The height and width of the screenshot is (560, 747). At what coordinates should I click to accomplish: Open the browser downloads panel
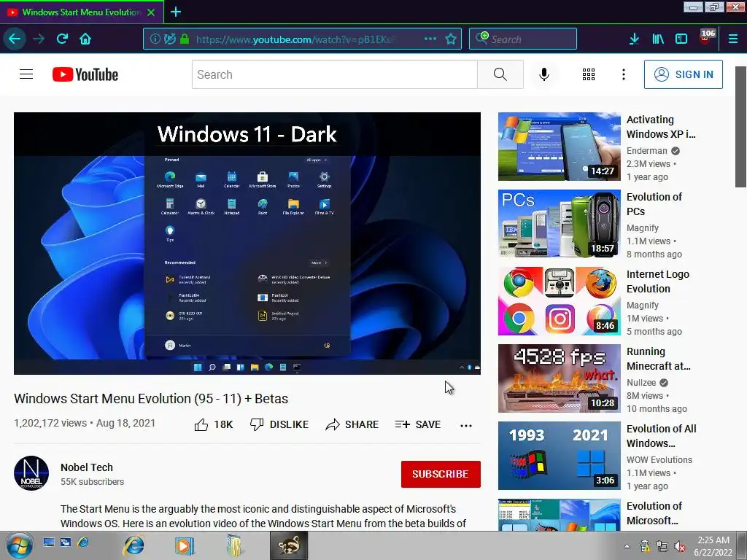click(634, 39)
